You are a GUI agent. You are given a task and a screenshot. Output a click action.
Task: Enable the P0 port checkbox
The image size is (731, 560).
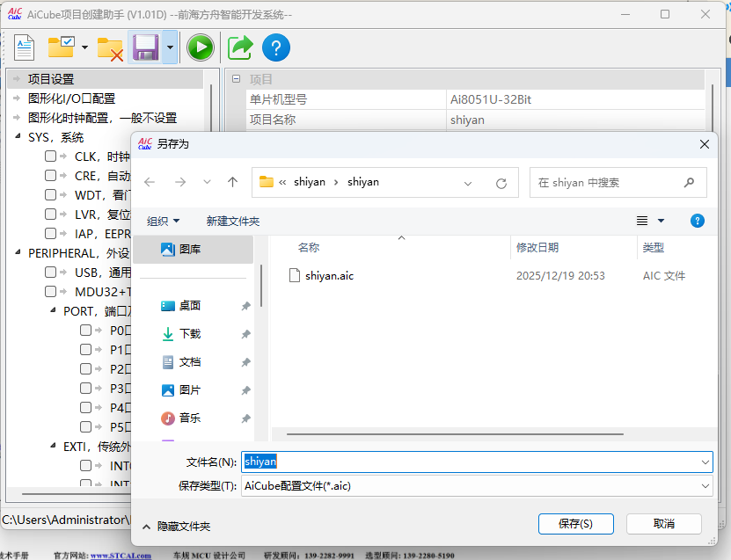(x=84, y=330)
